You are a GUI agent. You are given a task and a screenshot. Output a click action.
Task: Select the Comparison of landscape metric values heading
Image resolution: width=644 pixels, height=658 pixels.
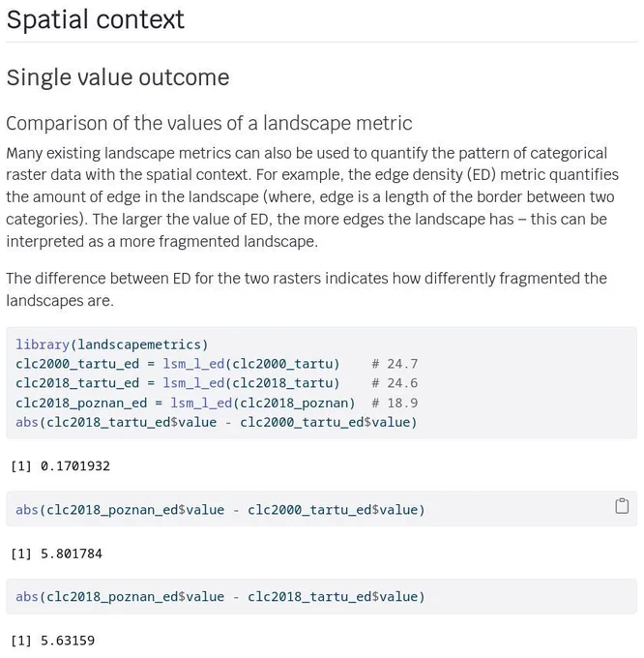click(209, 124)
